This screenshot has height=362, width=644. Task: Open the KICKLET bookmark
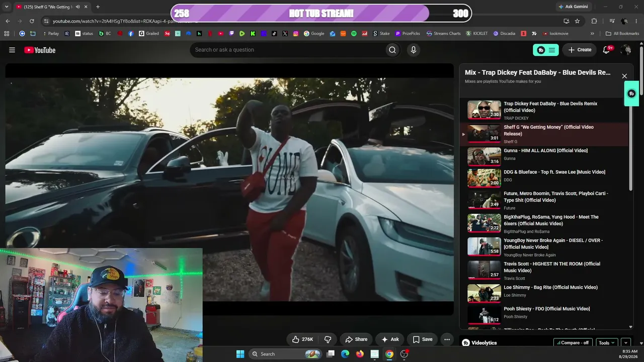point(476,34)
